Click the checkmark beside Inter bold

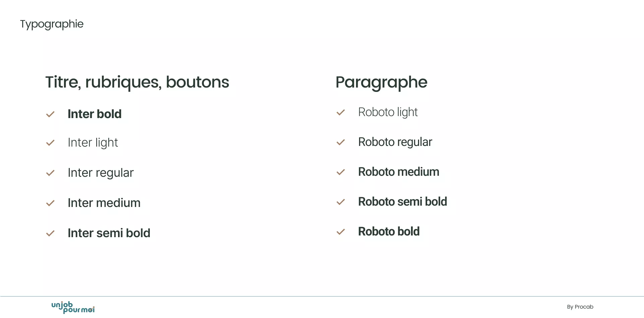point(50,114)
